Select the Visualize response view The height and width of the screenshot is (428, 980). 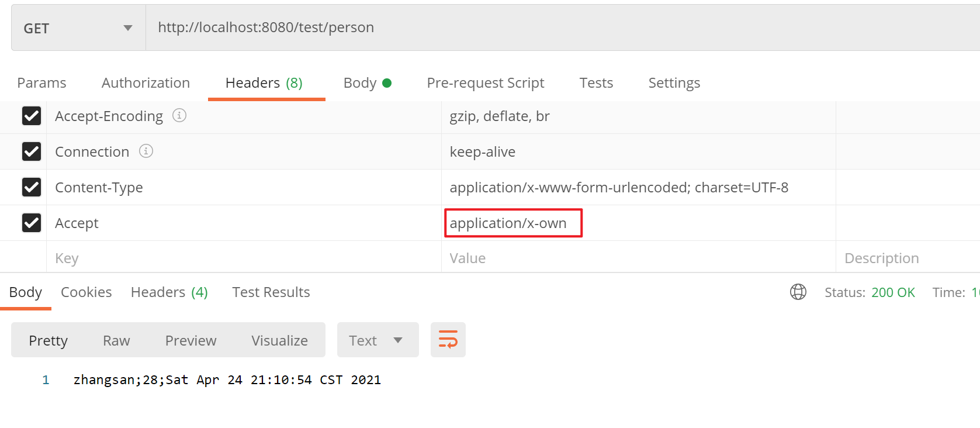click(279, 340)
